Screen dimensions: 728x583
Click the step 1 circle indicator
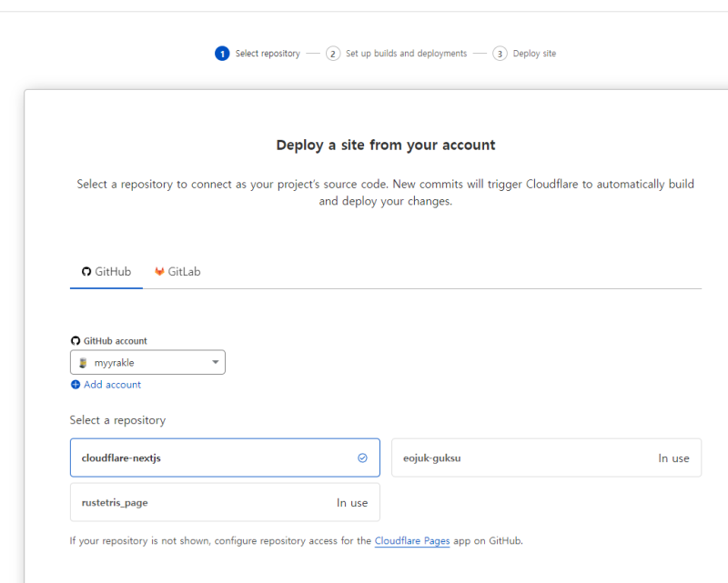pos(222,54)
